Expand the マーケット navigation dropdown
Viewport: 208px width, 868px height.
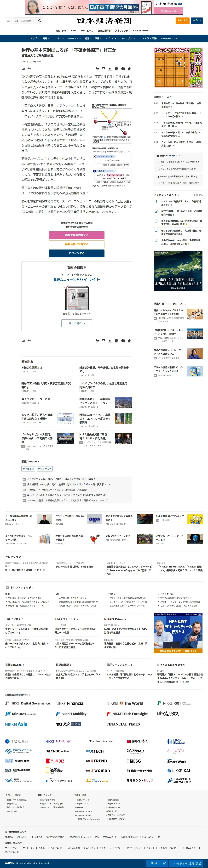coord(74,38)
